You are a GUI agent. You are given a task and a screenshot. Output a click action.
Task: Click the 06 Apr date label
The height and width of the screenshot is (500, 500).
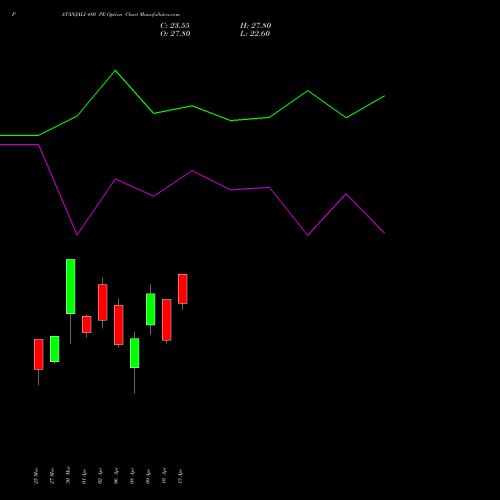pyautogui.click(x=116, y=476)
